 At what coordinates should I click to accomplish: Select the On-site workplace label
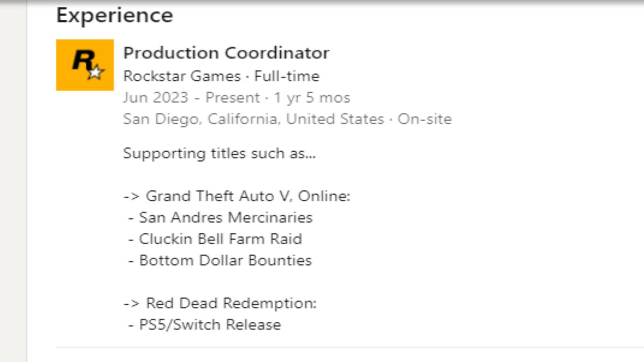tap(425, 119)
